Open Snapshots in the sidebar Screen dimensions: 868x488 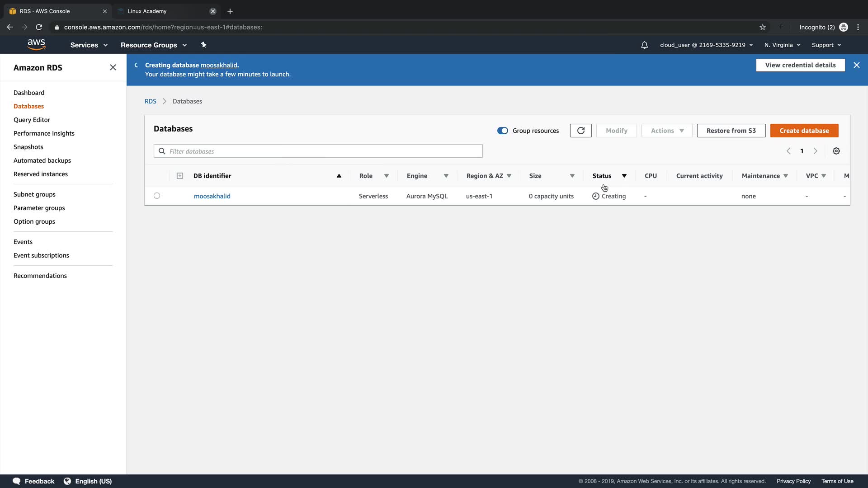28,147
